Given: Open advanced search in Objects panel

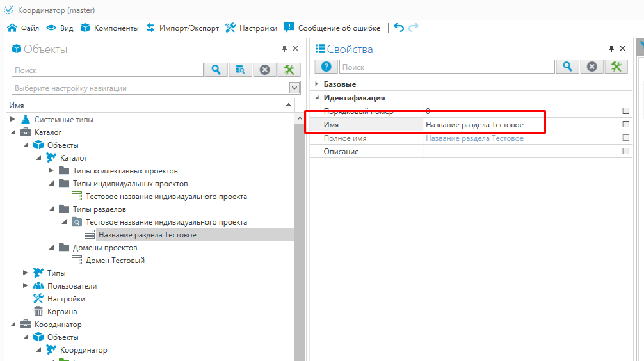Looking at the screenshot, I should coord(241,70).
